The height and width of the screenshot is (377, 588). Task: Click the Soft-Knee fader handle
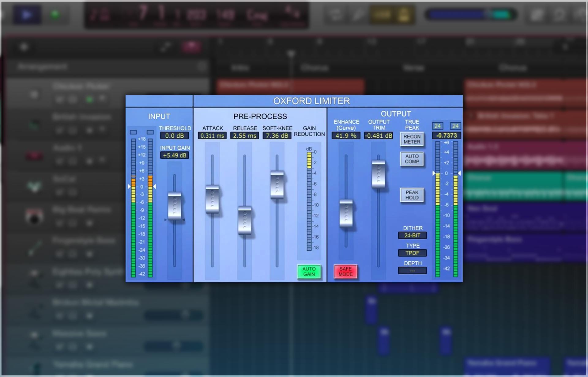click(277, 185)
